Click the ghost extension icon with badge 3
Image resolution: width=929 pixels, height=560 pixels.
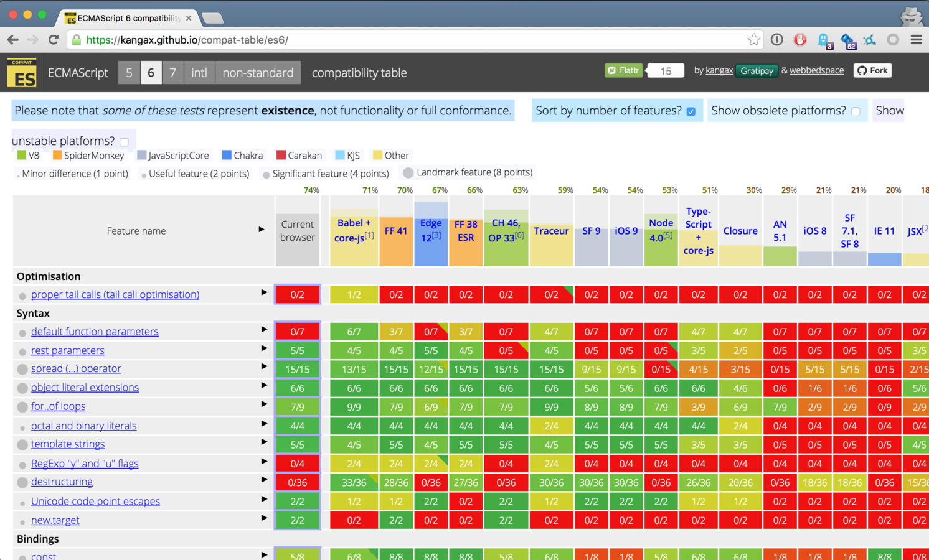click(x=824, y=40)
